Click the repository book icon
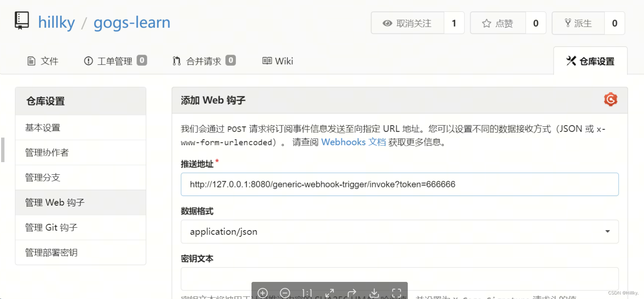Screen dimensions: 644x299 click(x=22, y=21)
